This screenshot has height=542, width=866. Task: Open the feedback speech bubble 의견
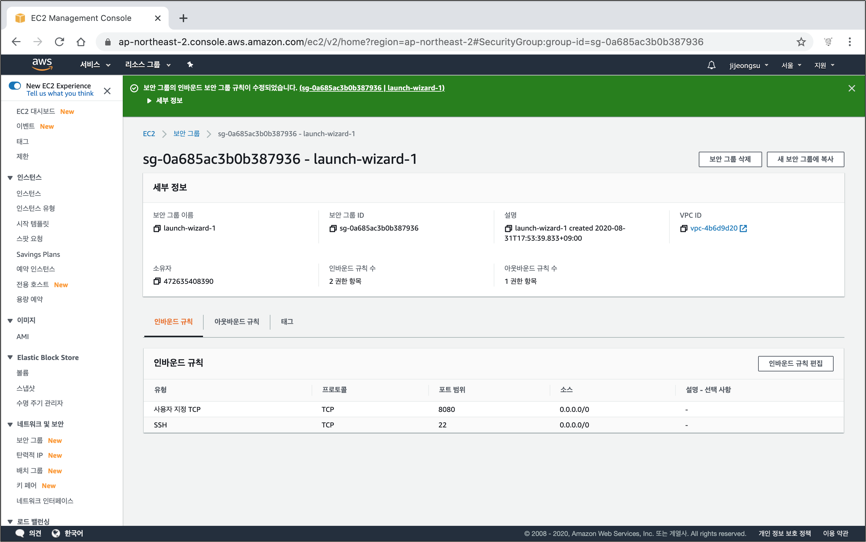point(28,533)
